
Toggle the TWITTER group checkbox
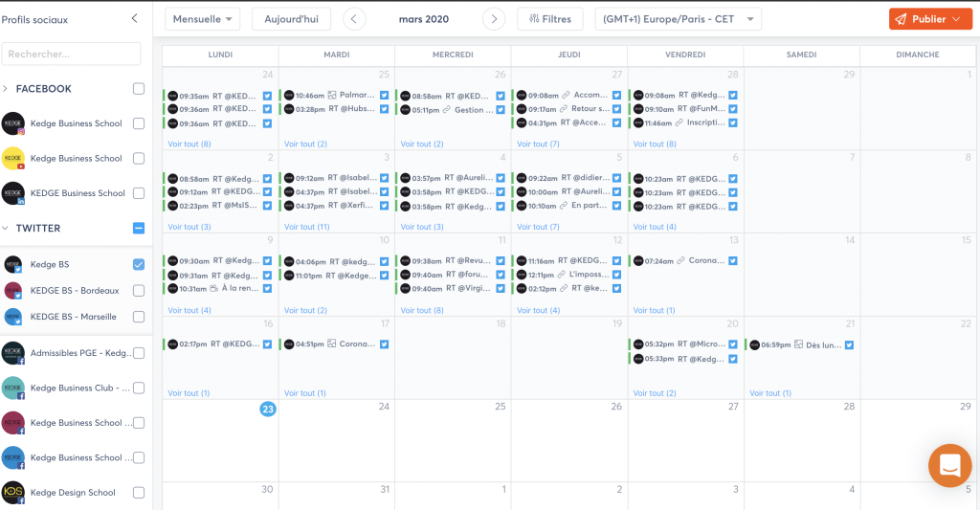click(x=139, y=228)
